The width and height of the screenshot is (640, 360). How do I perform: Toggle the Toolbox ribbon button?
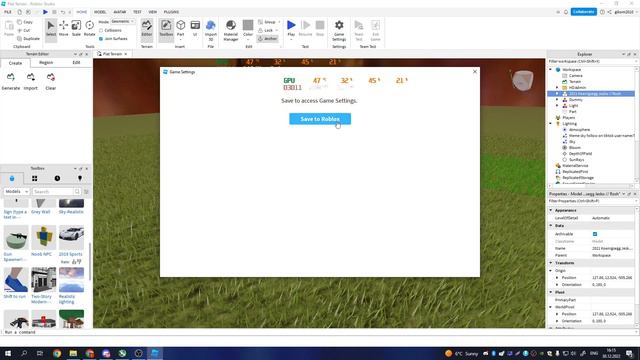tap(166, 29)
